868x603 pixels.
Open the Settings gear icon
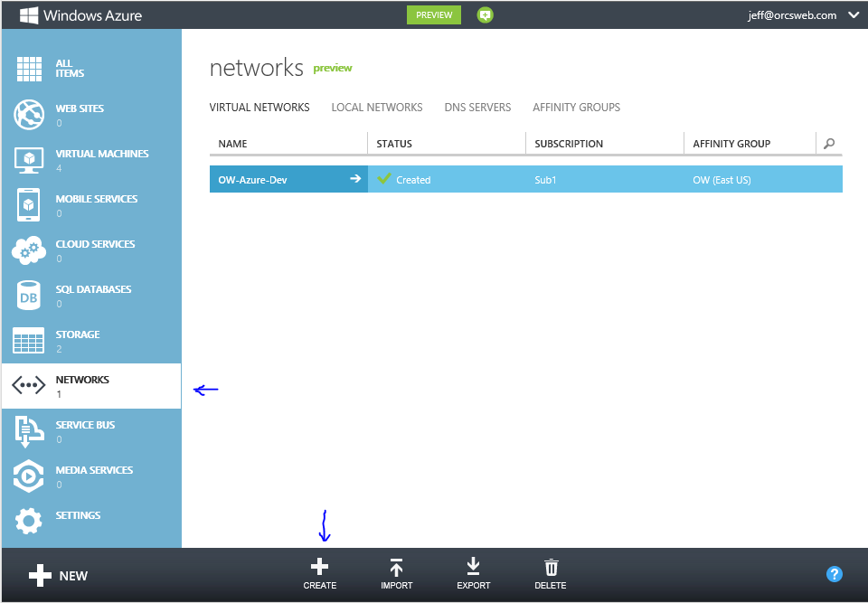tap(29, 521)
